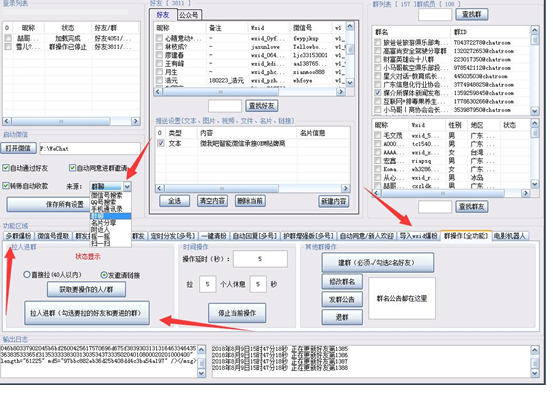Focus the 操作延时(秒) input field
The width and height of the screenshot is (553, 400).
260,259
